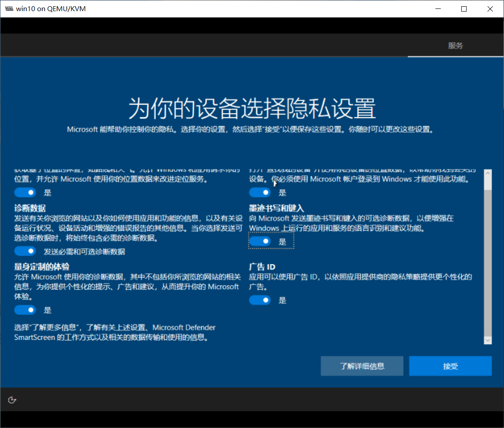
Task: Click the privacy settings scrollbar track
Action: coord(488,264)
